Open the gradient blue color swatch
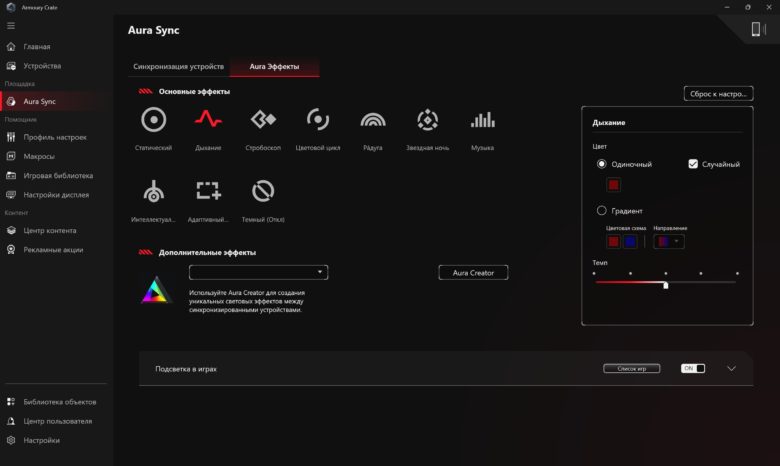Screen dimensions: 780x466 630,242
